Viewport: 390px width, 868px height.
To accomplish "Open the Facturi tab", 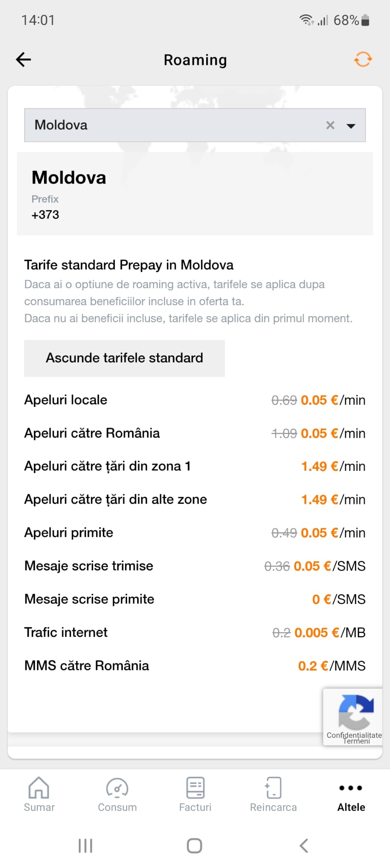I will [x=195, y=794].
